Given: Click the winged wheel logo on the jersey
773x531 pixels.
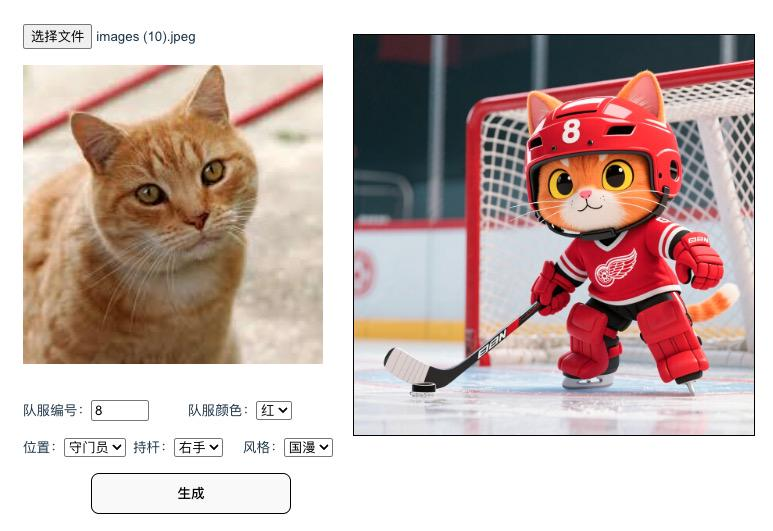Looking at the screenshot, I should click(615, 269).
